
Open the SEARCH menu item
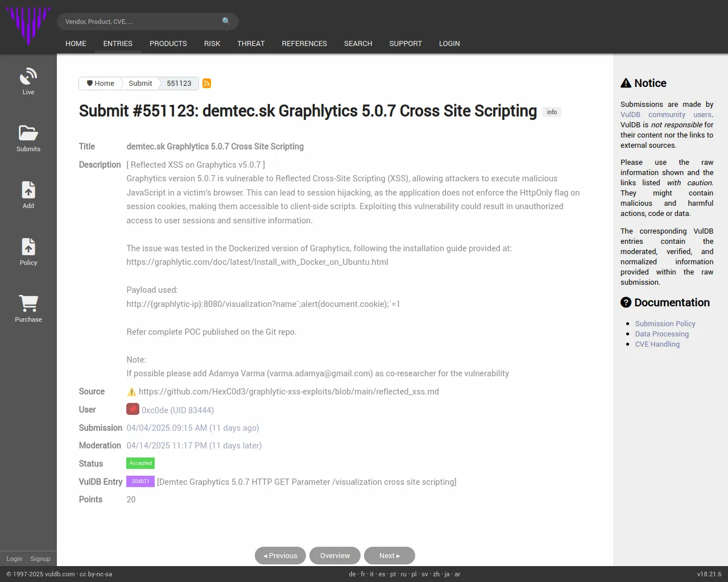click(x=358, y=43)
